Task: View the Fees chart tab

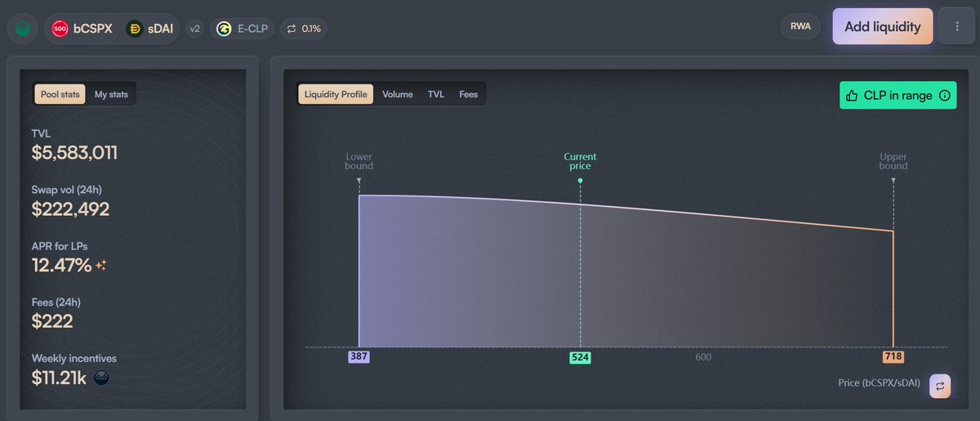Action: (469, 94)
